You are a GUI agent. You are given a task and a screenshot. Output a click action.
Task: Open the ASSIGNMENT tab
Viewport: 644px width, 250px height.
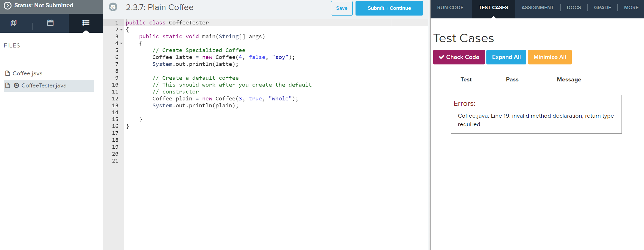[x=537, y=8]
